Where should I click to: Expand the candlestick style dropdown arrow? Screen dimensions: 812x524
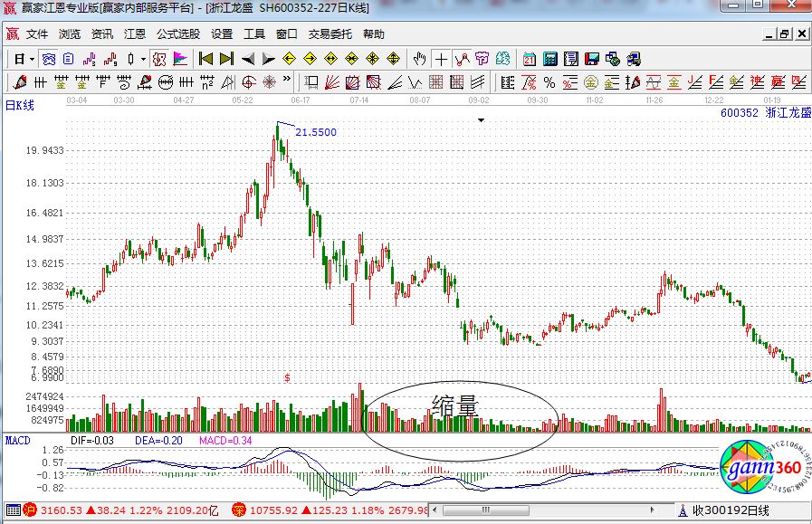click(x=142, y=59)
